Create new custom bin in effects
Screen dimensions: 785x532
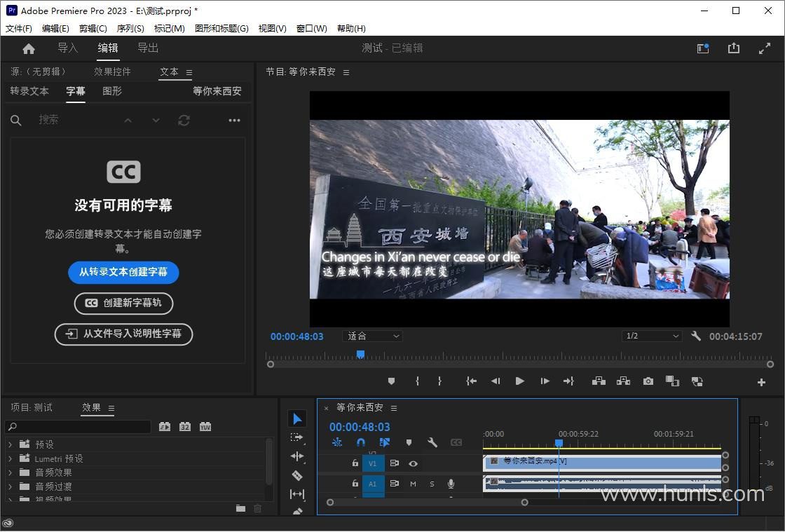(x=241, y=508)
